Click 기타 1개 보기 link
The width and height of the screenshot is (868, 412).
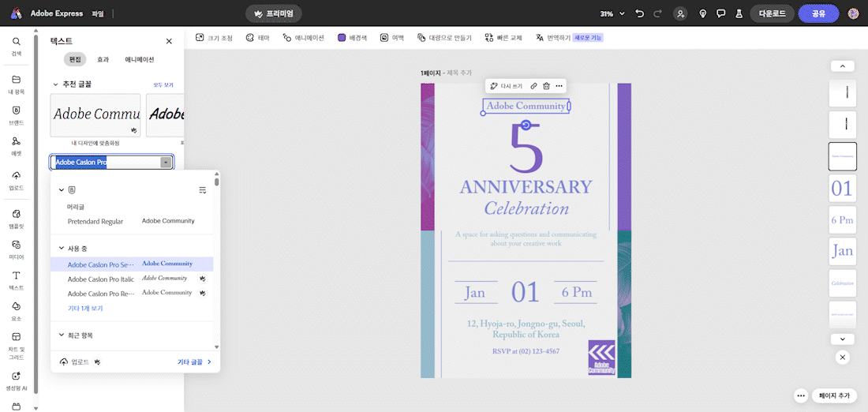point(85,308)
